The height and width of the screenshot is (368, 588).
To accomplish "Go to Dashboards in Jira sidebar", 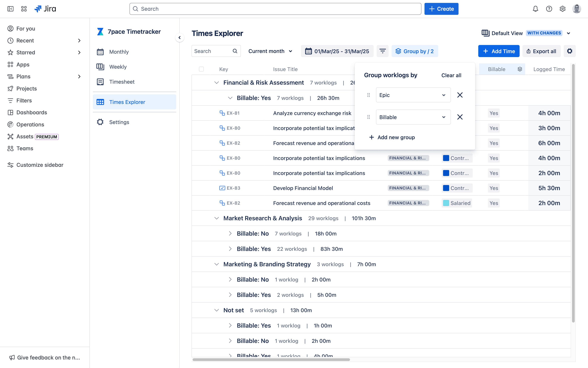I will (x=32, y=112).
